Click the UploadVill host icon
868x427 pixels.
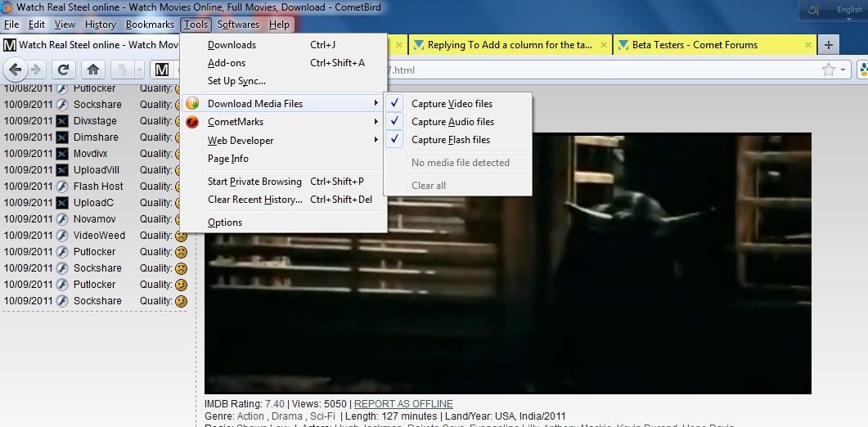62,170
